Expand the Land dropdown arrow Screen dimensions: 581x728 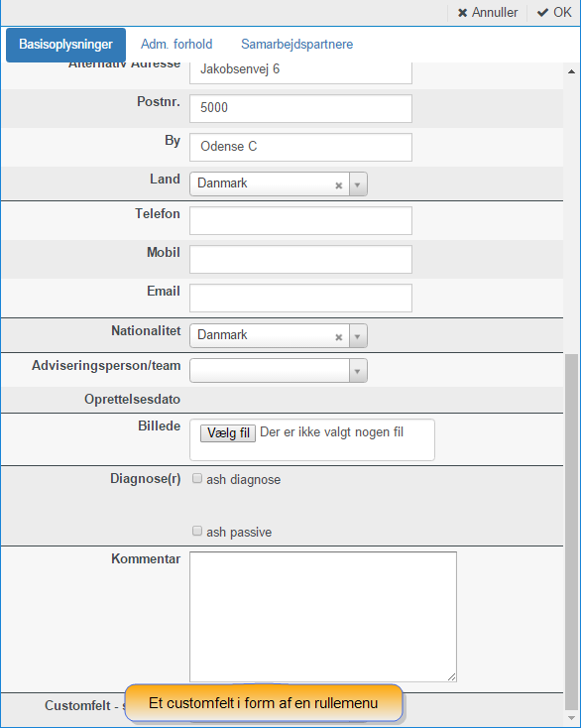point(358,184)
